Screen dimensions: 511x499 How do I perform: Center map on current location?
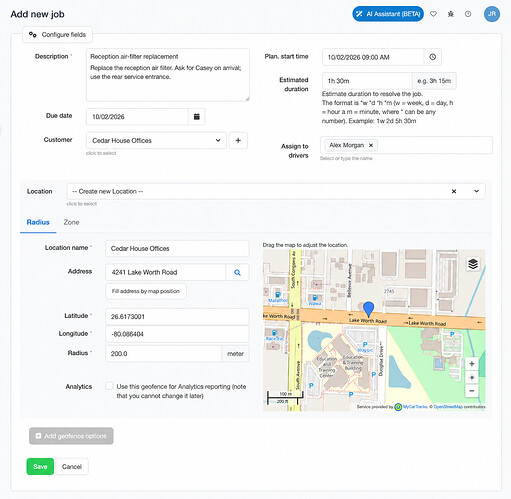click(x=472, y=377)
